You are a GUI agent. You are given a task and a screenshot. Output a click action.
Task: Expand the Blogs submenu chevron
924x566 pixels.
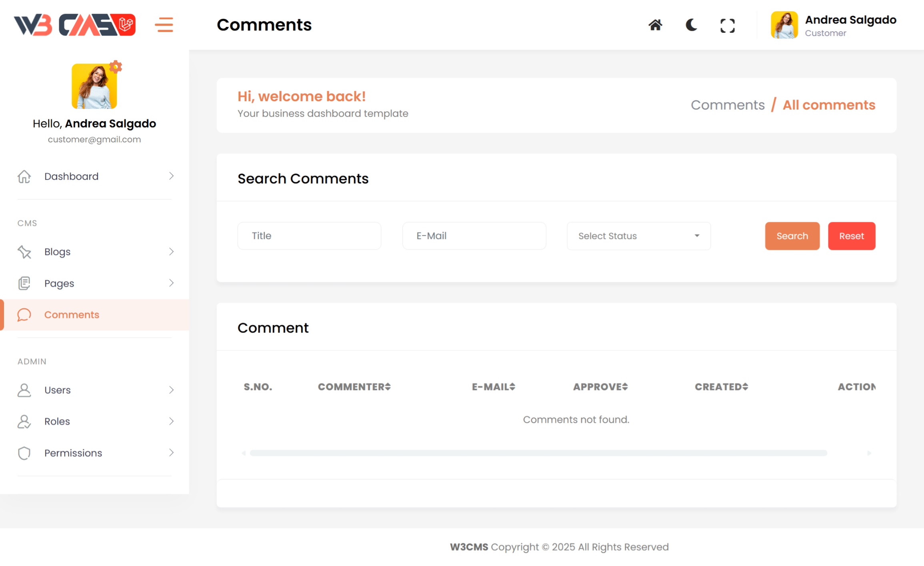(x=171, y=251)
